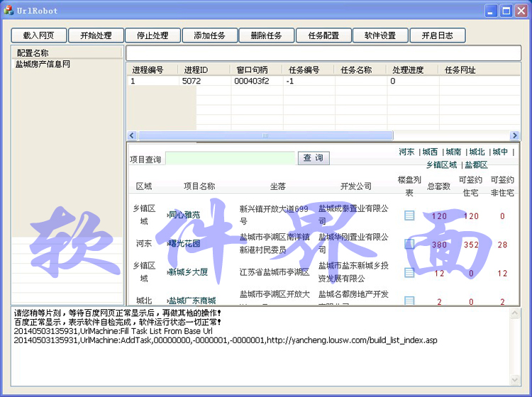Click log panel scrollbar down arrow
Viewport: 532px width, 397px height.
[x=515, y=380]
